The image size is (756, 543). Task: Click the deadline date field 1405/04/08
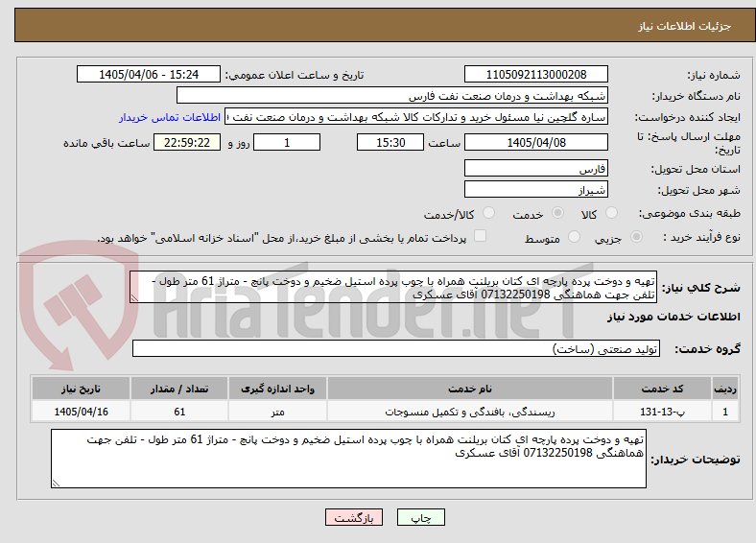pyautogui.click(x=535, y=142)
